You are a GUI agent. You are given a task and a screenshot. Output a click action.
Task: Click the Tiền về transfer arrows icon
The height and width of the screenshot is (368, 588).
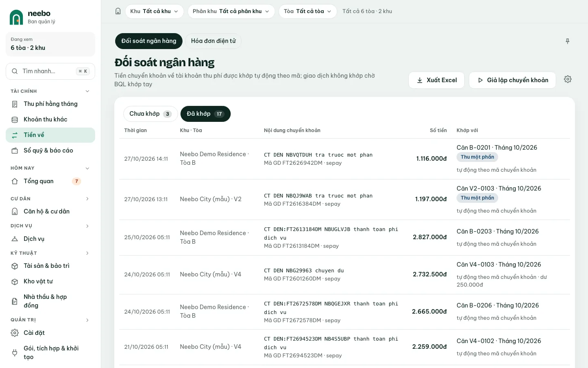[x=15, y=135]
